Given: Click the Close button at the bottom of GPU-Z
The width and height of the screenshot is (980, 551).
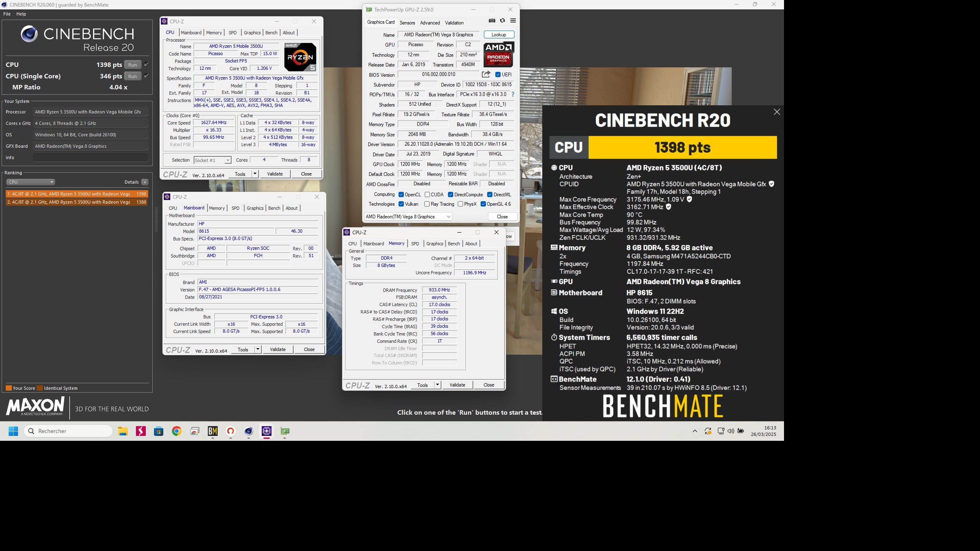Looking at the screenshot, I should click(502, 217).
